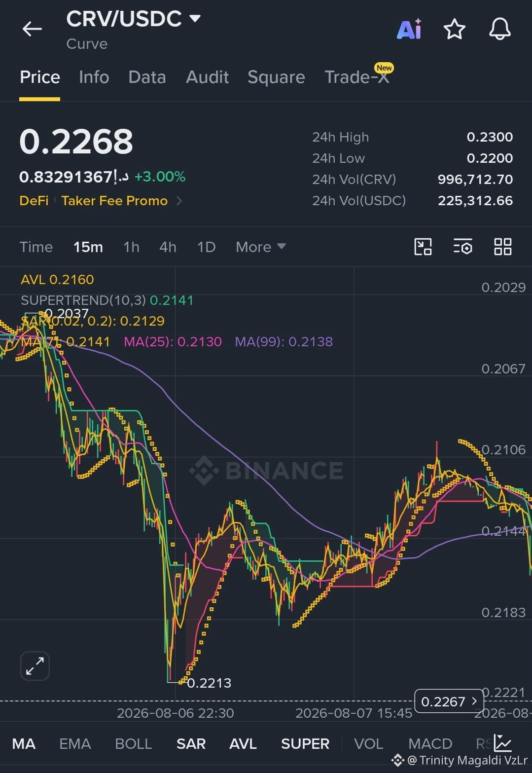Open the Square tab

(276, 77)
